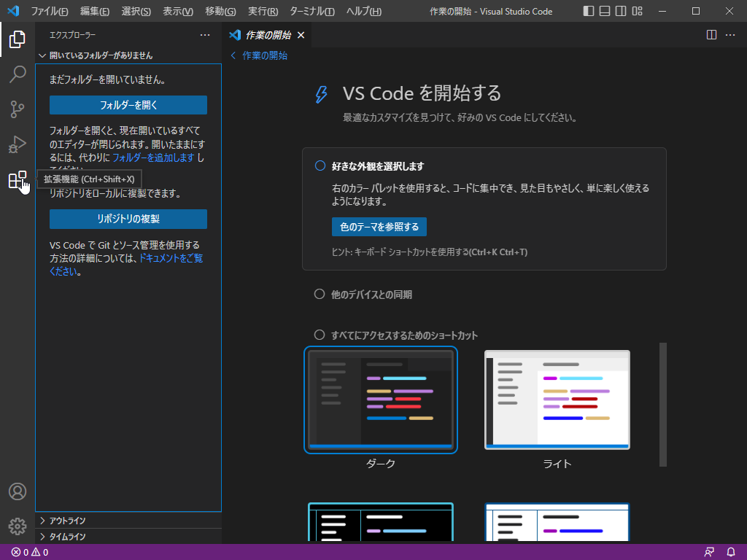Open the Extensions view in activity bar
Screen dimensions: 747x560
(18, 180)
